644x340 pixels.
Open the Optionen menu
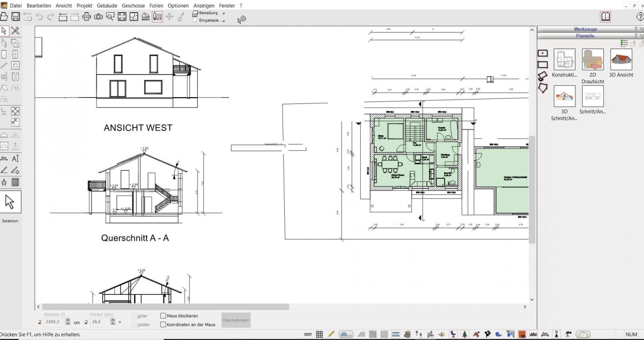178,5
